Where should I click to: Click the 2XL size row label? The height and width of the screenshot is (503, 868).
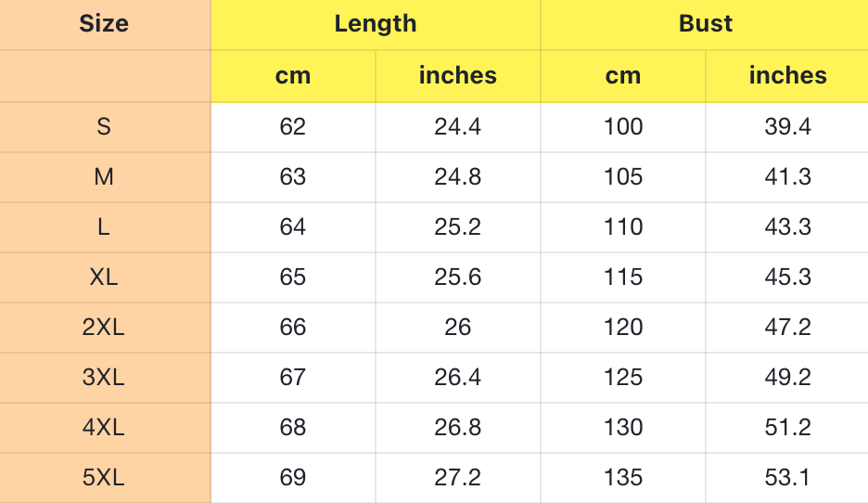coord(104,328)
